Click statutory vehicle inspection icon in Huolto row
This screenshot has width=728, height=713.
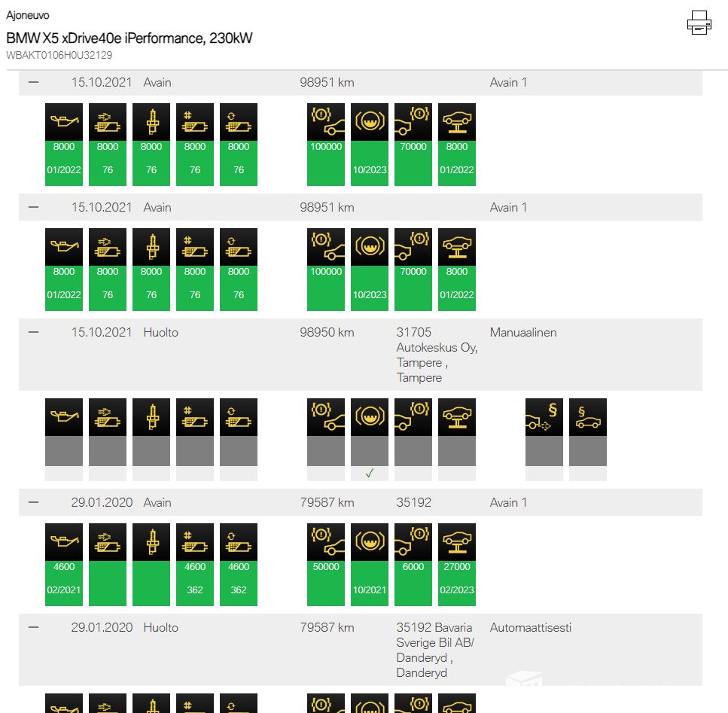coord(588,417)
